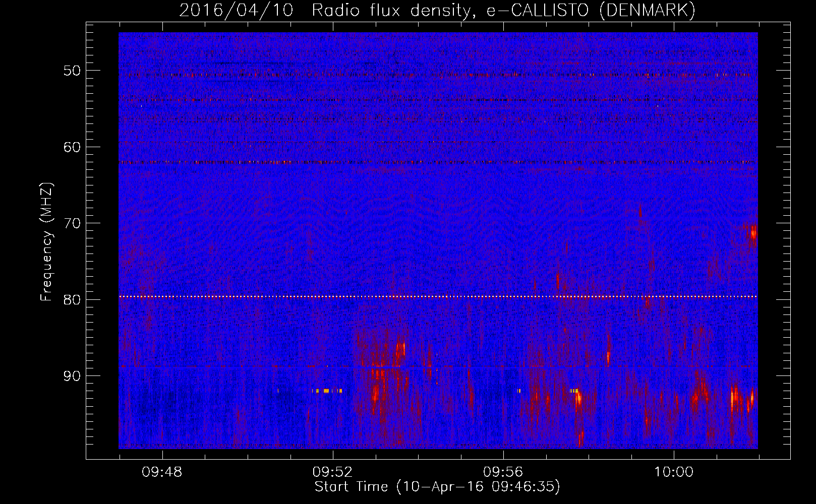Click the white dotted line near 80 MHz
The image size is (816, 504).
[438, 296]
